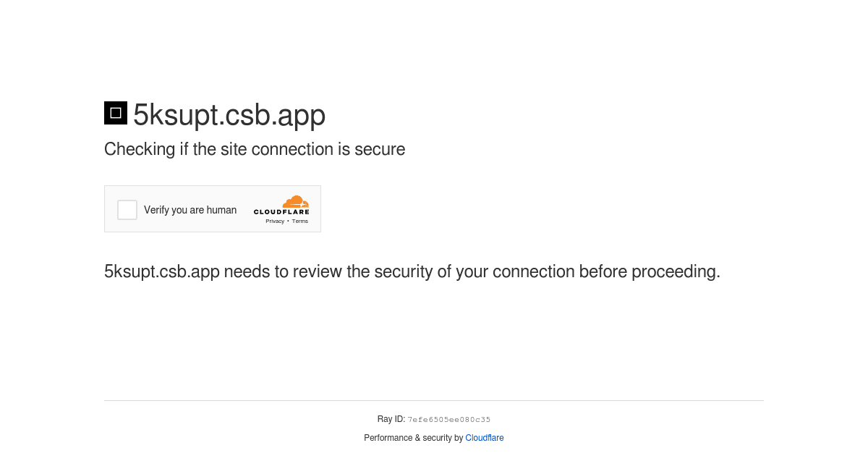Click the "Performance & security by" footer text
Image resolution: width=868 pixels, height=456 pixels.
coord(414,438)
